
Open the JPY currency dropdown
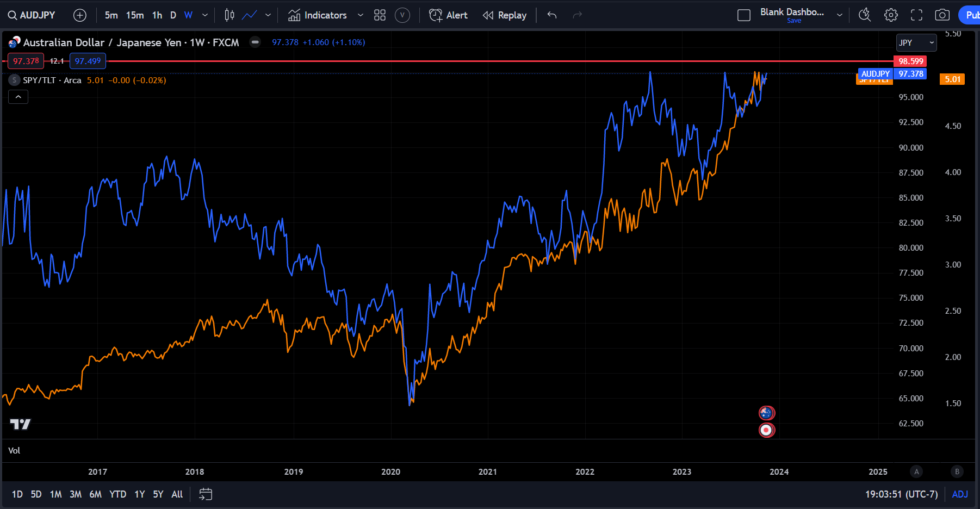(x=916, y=42)
